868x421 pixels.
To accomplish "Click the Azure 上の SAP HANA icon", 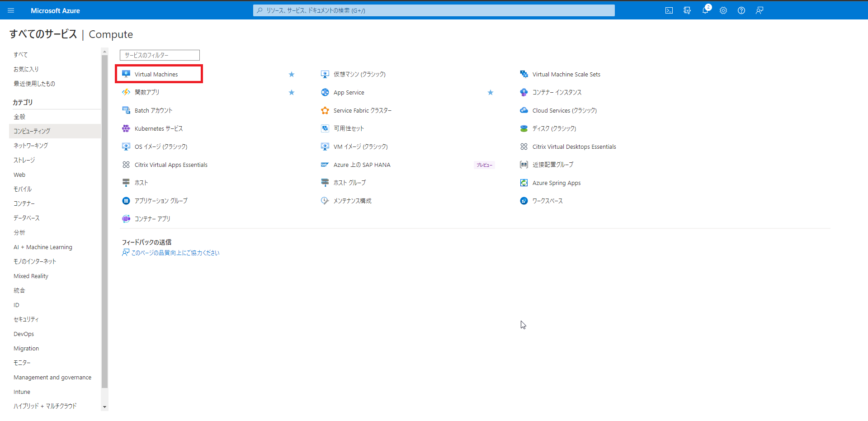I will [x=325, y=165].
